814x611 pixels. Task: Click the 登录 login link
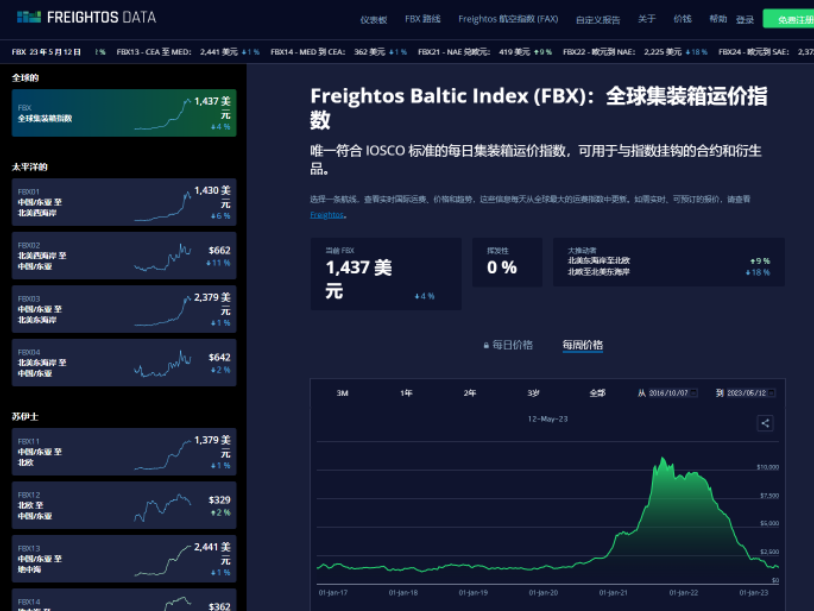(744, 20)
